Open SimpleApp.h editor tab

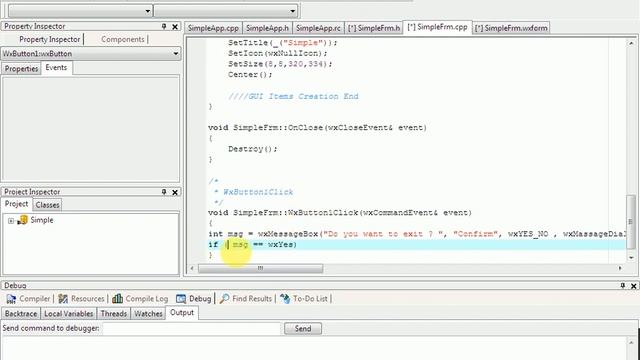[x=267, y=28]
